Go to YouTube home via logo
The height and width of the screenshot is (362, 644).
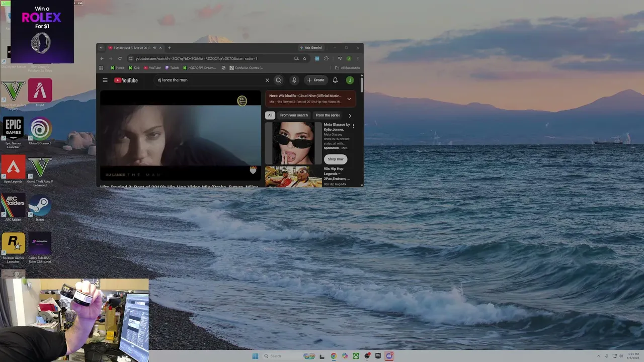[x=126, y=80]
